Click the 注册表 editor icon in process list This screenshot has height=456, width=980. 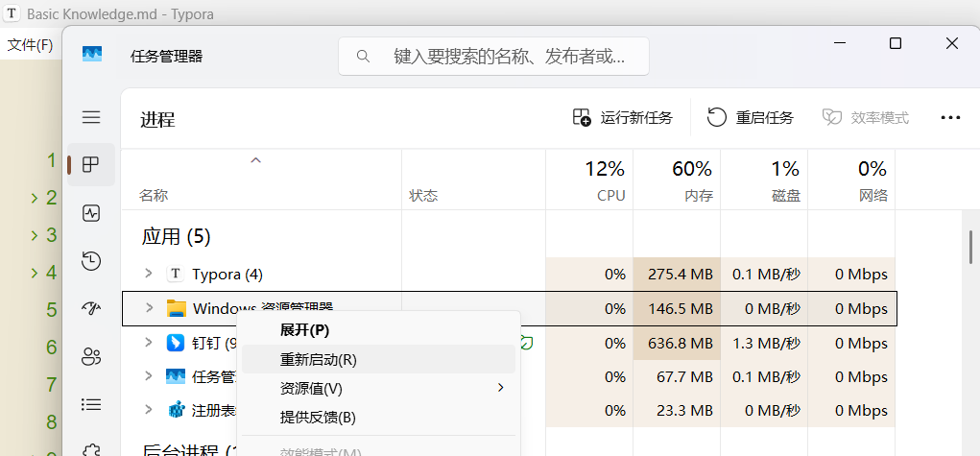(177, 410)
